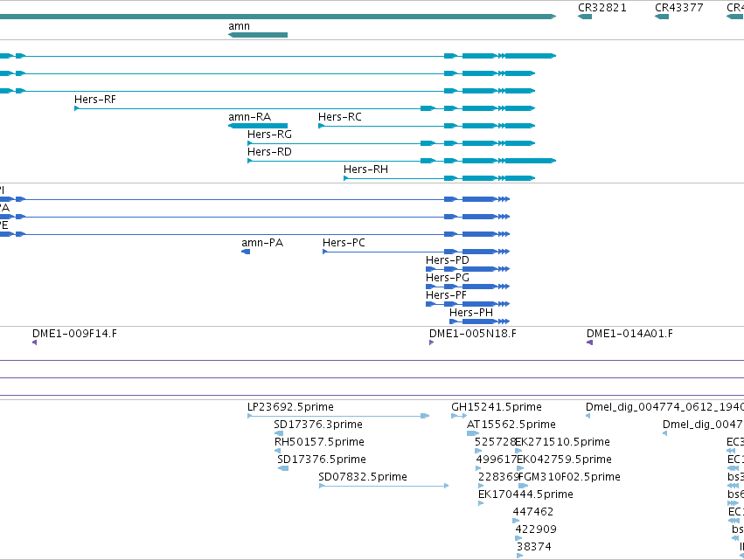
Task: Click the Hers-PG coding sequence
Action: tap(468, 287)
